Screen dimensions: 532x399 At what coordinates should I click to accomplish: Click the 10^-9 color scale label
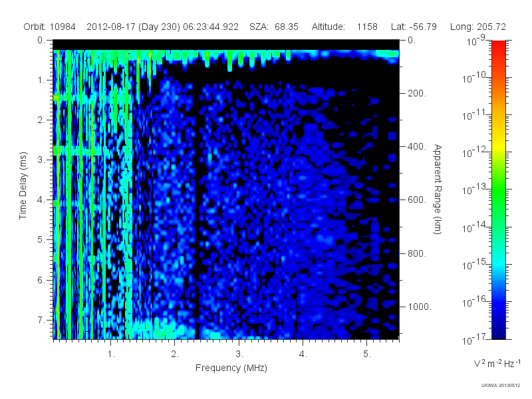(x=476, y=41)
